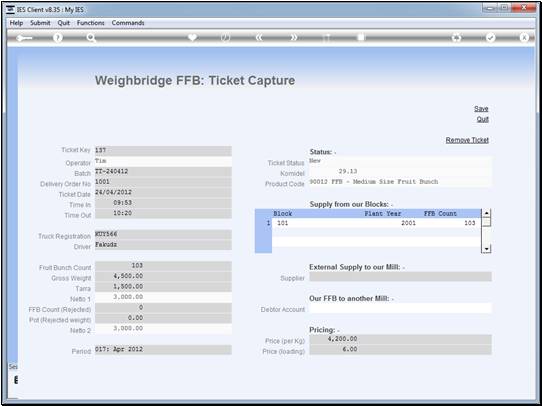The image size is (542, 406).
Task: Click the Save link
Action: [x=481, y=108]
